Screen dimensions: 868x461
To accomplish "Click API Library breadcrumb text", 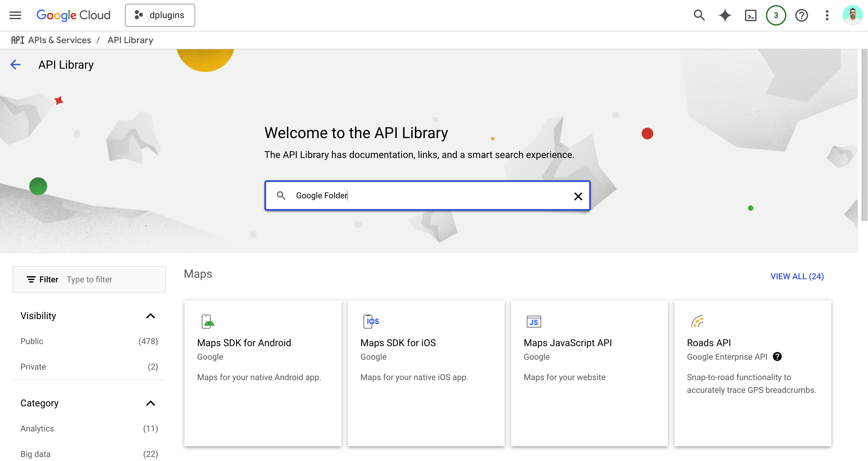I will click(x=130, y=40).
